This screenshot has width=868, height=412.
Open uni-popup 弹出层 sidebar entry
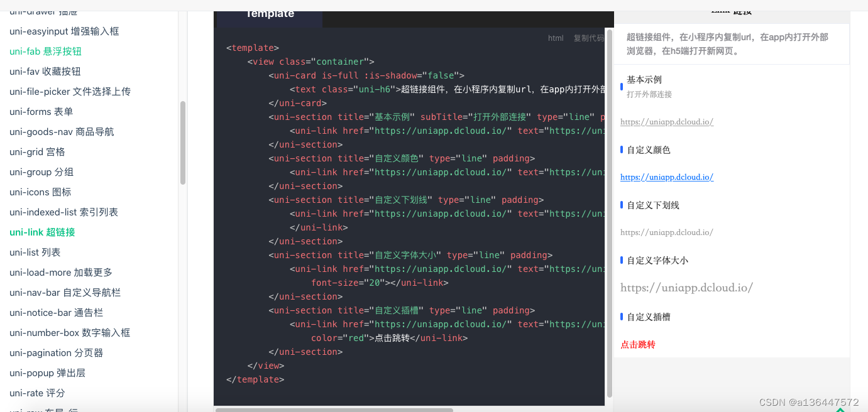(x=47, y=373)
